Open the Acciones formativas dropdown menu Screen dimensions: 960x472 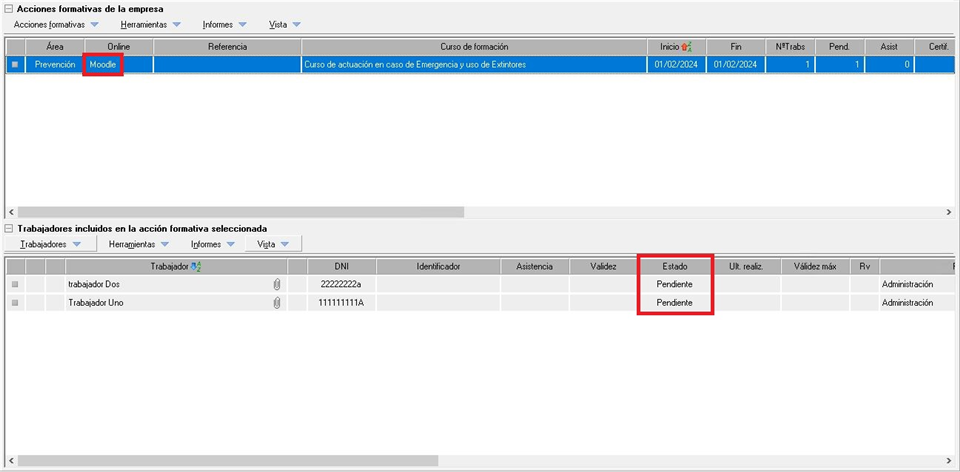[56, 24]
